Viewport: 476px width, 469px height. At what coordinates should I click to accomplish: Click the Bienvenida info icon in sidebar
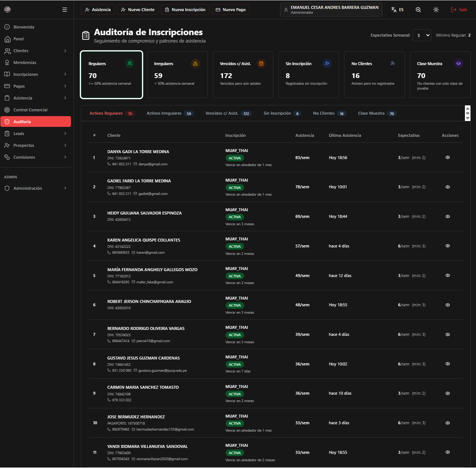7,27
